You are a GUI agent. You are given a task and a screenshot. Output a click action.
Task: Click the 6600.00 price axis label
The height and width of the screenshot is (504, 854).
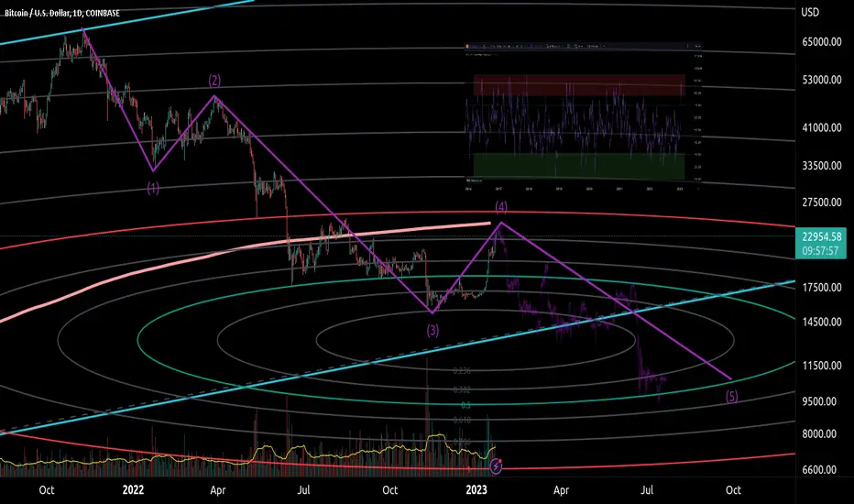[820, 469]
